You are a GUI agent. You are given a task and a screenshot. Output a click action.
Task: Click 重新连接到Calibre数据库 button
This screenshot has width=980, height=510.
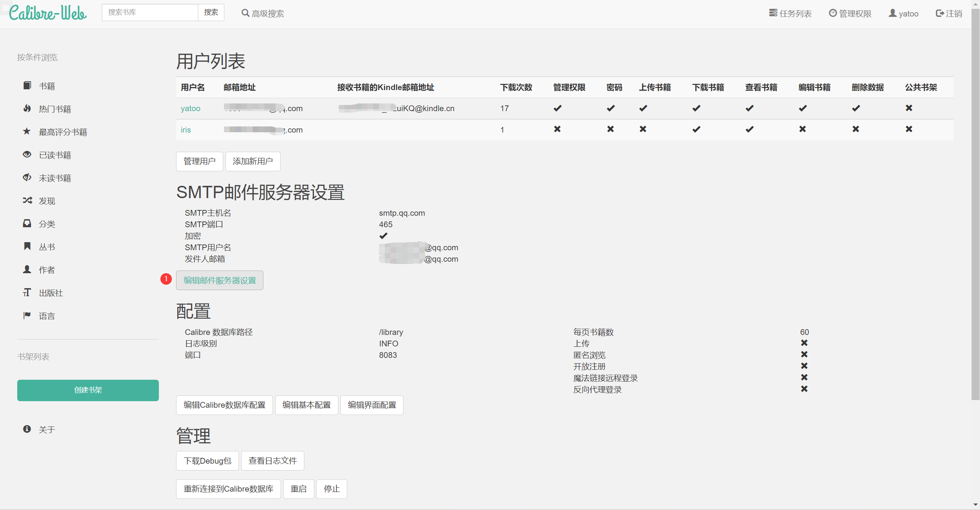[229, 489]
